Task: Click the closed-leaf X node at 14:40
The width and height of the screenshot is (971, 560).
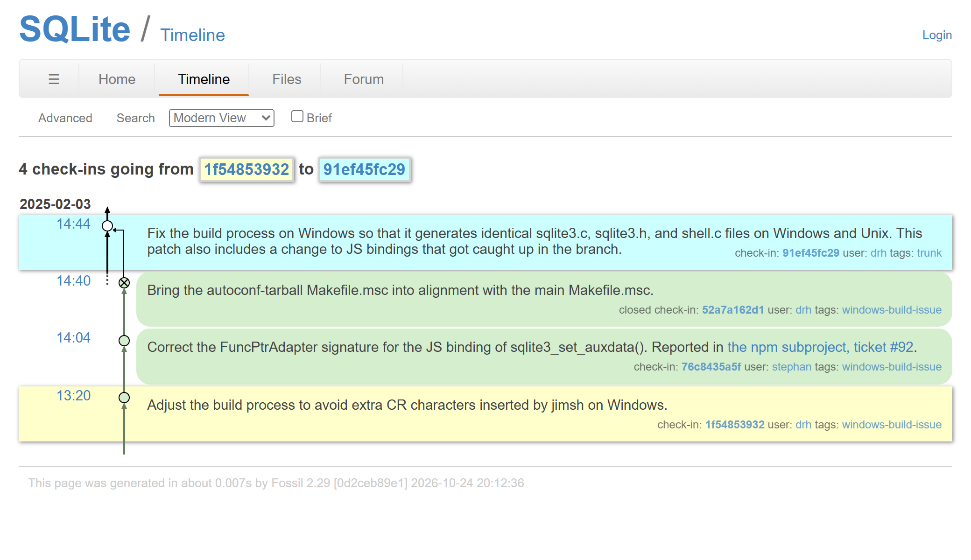Action: pyautogui.click(x=124, y=283)
